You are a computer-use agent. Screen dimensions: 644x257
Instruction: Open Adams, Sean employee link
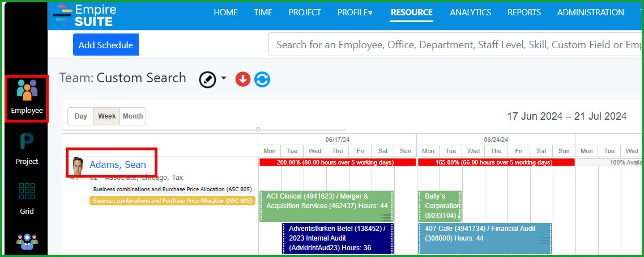pyautogui.click(x=118, y=165)
